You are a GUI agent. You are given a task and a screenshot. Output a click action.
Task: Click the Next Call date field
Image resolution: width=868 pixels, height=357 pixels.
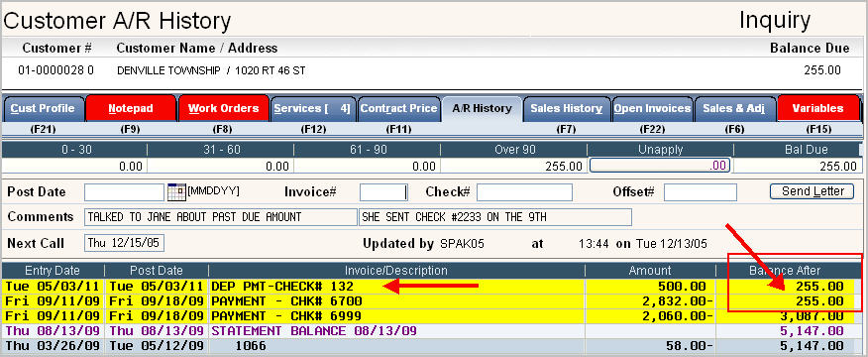[125, 243]
